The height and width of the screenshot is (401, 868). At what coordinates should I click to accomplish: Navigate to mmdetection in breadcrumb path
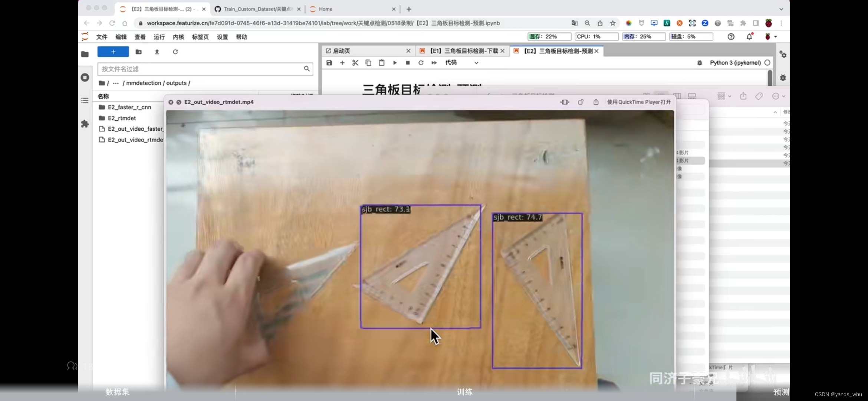click(144, 83)
